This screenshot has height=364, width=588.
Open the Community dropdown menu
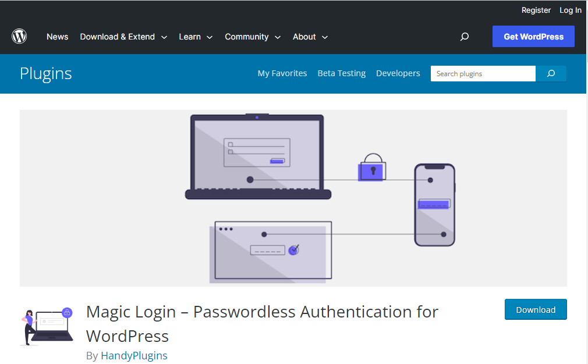coord(253,37)
